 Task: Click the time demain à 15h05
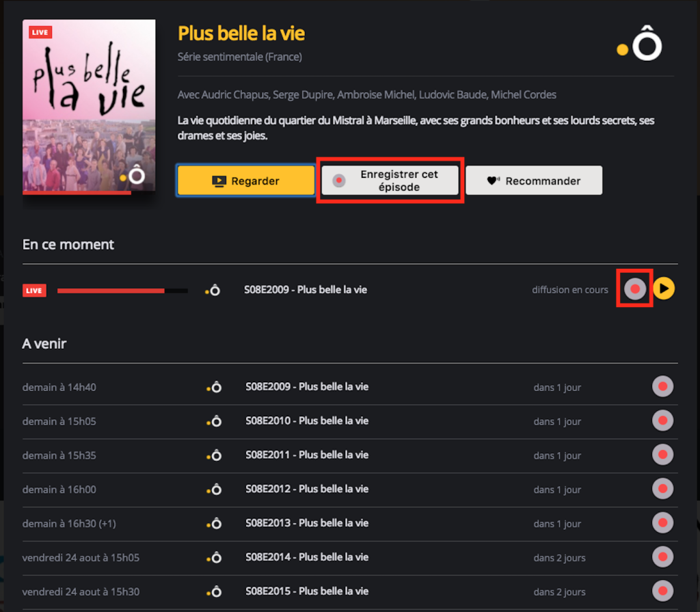pyautogui.click(x=59, y=421)
